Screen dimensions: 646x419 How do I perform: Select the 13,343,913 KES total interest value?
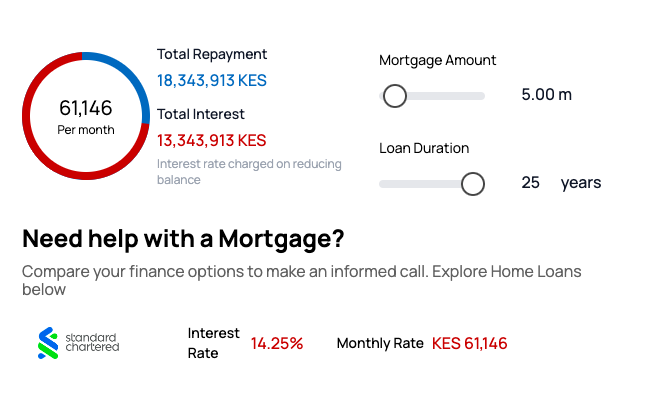point(212,140)
